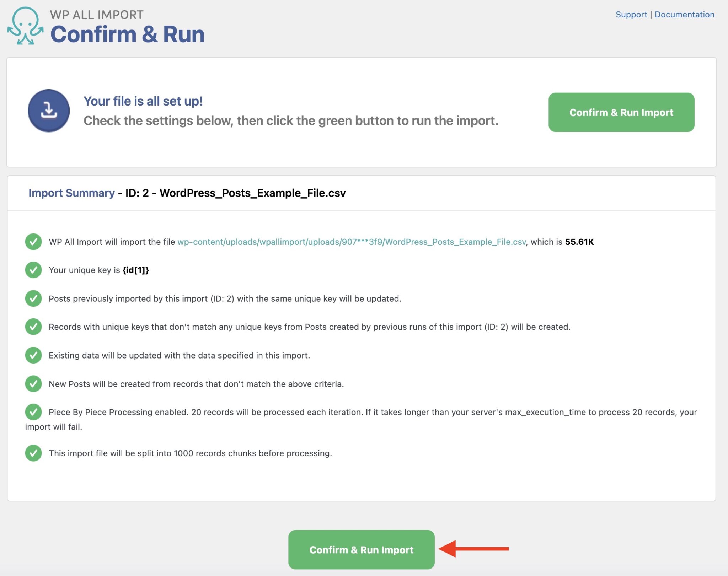Click checkmark beside new Posts creation line
728x576 pixels.
click(33, 384)
